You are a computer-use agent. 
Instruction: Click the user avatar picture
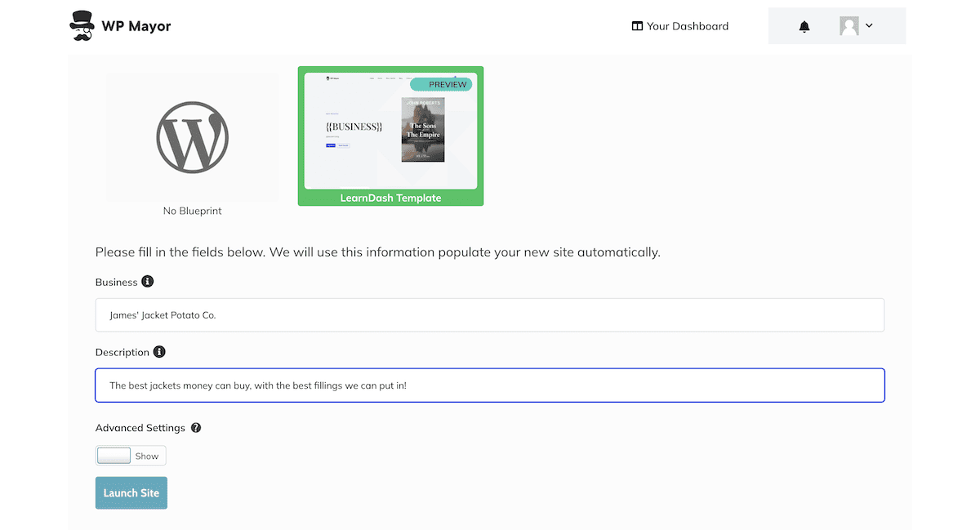click(849, 26)
